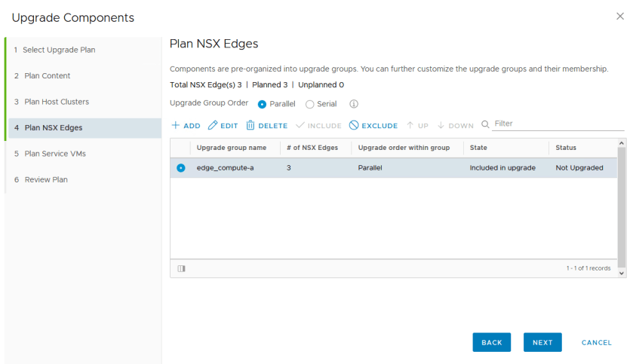Click the Back button
Viewport: 633px width, 364px height.
click(x=491, y=342)
